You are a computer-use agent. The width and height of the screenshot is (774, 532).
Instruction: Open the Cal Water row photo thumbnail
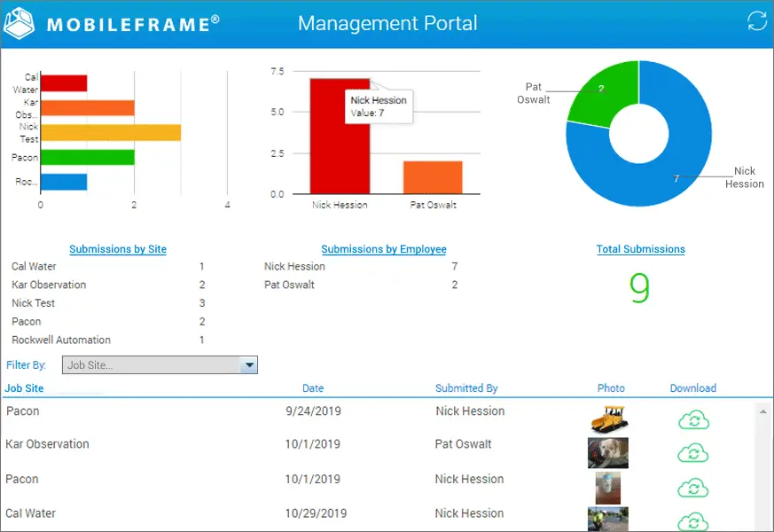608,520
